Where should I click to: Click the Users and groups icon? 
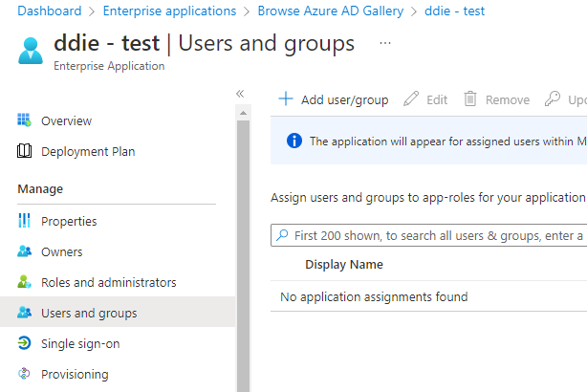pyautogui.click(x=24, y=312)
